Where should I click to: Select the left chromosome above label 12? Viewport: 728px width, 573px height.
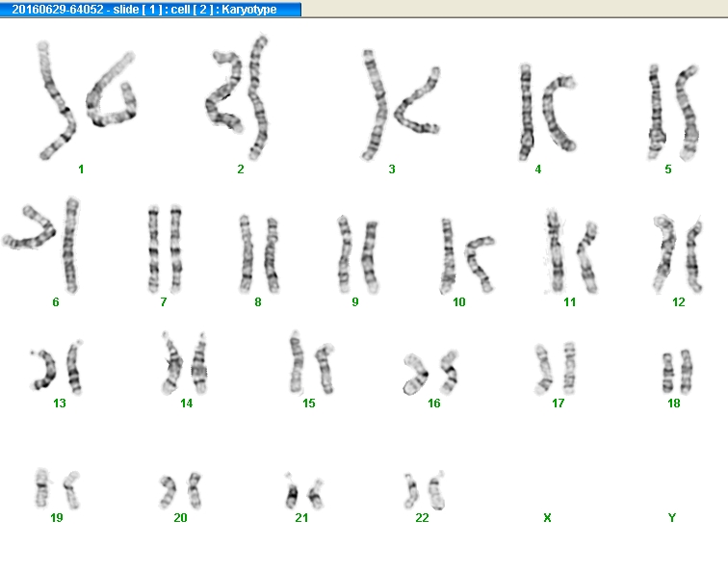664,253
